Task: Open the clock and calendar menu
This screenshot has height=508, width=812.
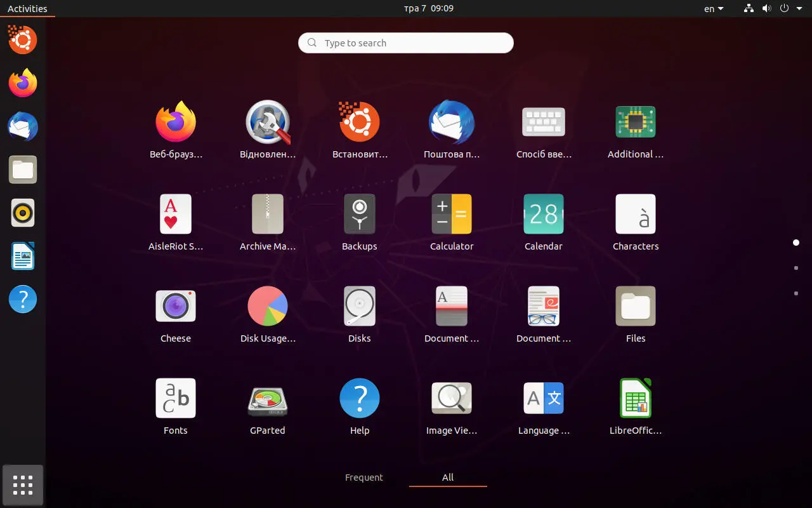Action: coord(429,8)
